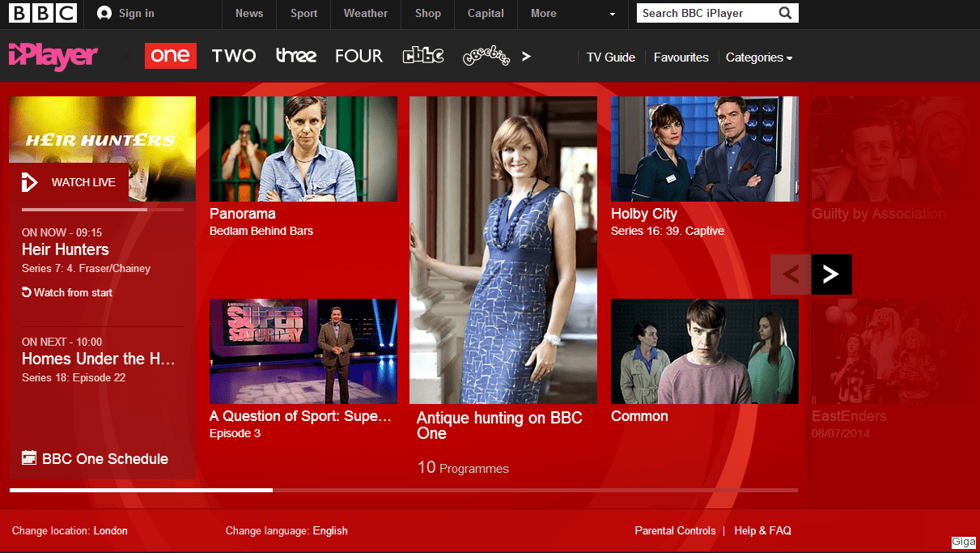
Task: Select the CBeebies channel logo
Action: pyautogui.click(x=486, y=57)
